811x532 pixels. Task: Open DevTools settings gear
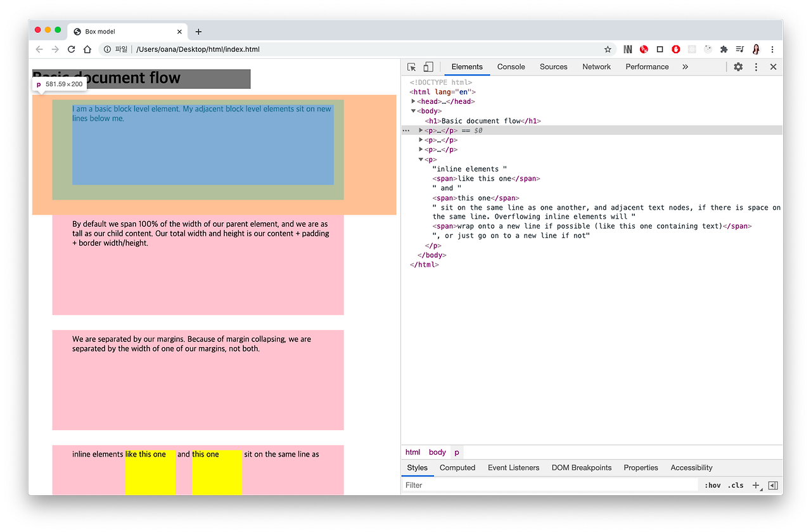738,67
